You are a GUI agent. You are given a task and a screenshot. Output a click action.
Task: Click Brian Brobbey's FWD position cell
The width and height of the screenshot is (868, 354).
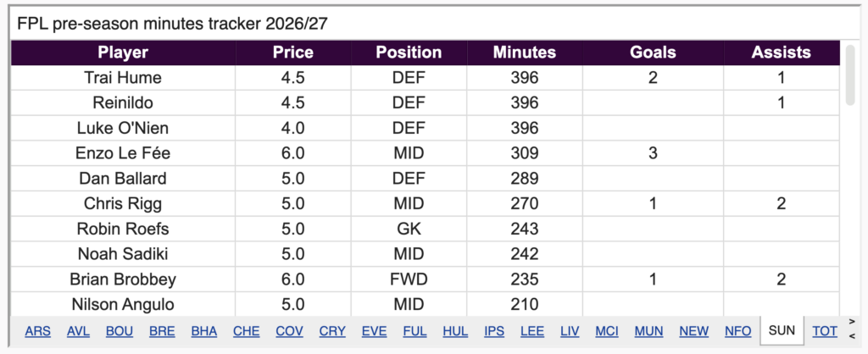coord(409,279)
